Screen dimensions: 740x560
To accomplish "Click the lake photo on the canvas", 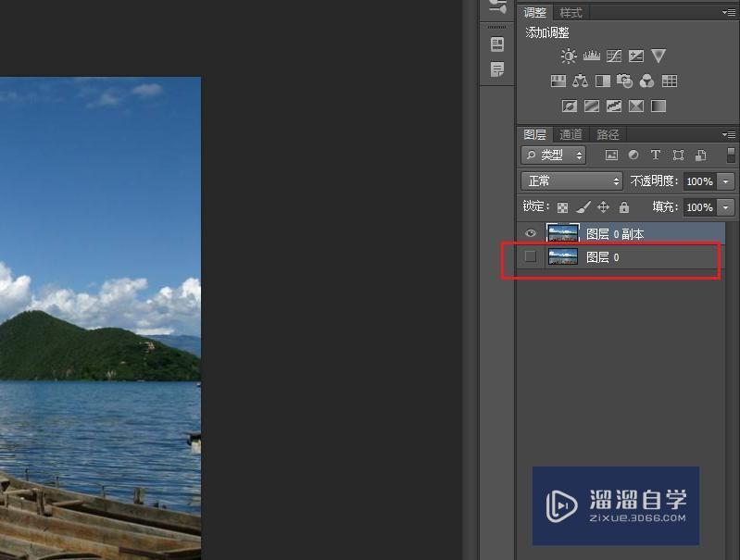I will 101,318.
